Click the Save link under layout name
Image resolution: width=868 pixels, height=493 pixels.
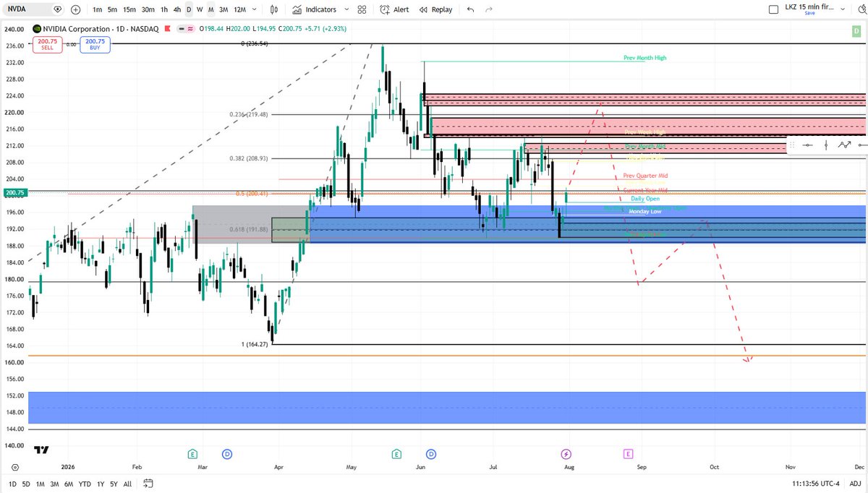(809, 13)
